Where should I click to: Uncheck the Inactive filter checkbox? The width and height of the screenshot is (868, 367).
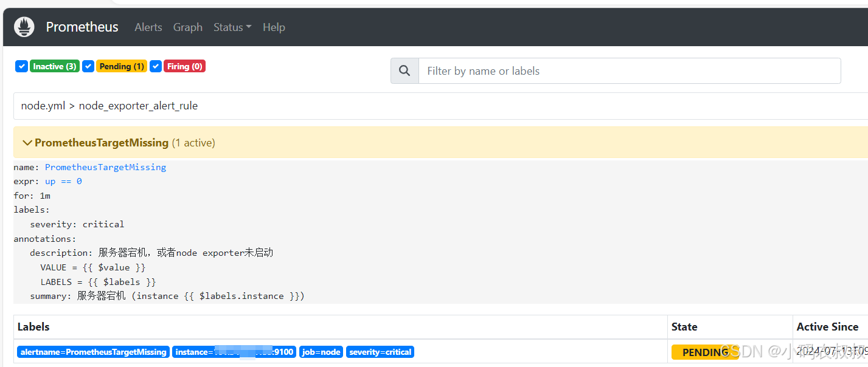click(21, 66)
